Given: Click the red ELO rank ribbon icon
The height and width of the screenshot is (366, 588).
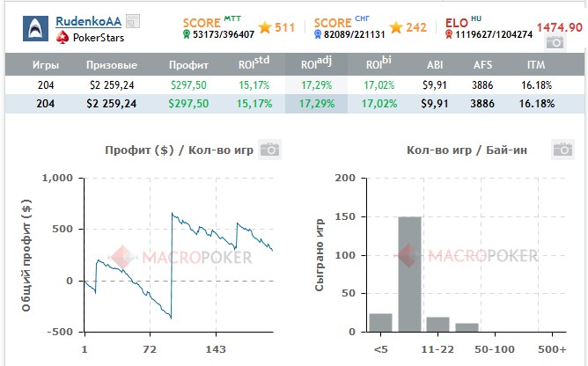Looking at the screenshot, I should (449, 35).
